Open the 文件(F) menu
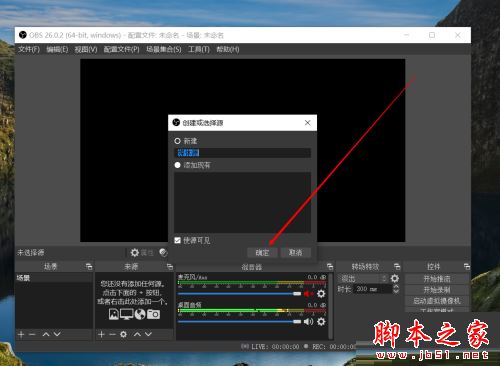 point(29,50)
